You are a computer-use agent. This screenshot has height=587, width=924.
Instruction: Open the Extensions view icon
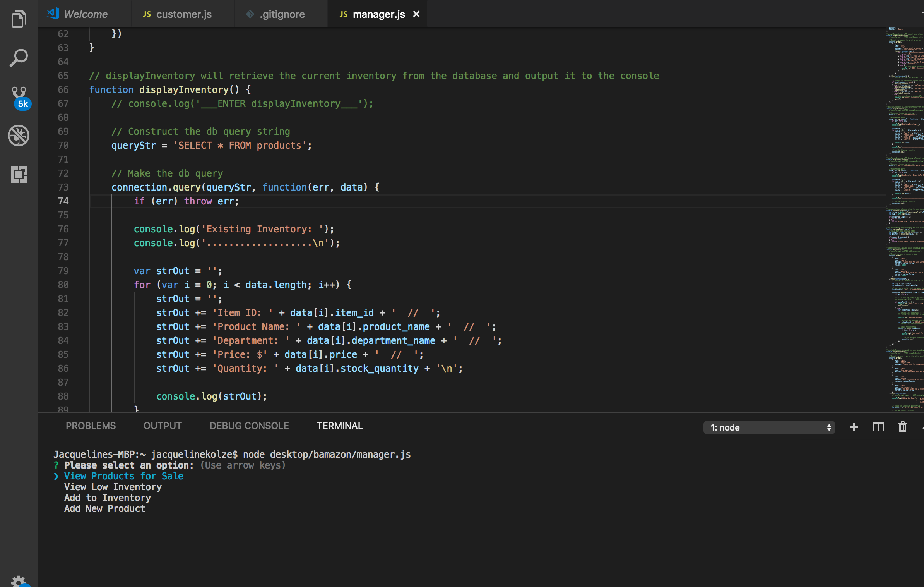(19, 174)
